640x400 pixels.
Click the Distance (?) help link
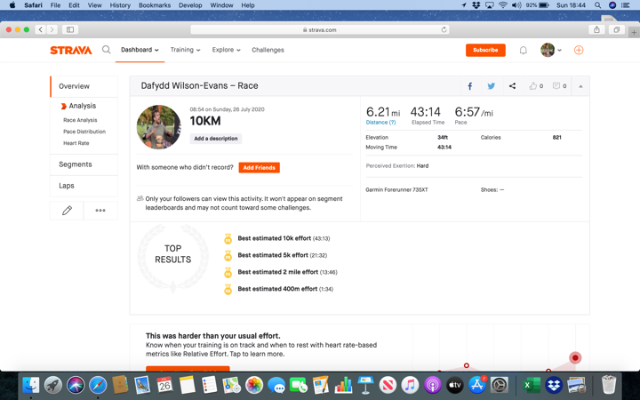tap(381, 122)
